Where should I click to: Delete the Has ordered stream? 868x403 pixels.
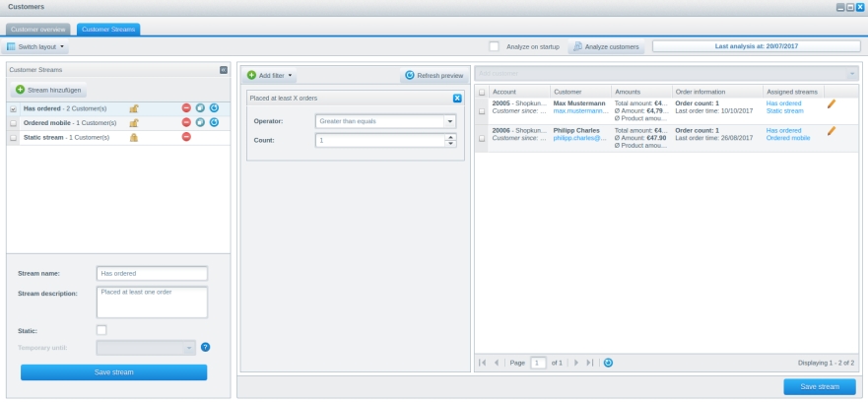pos(186,108)
